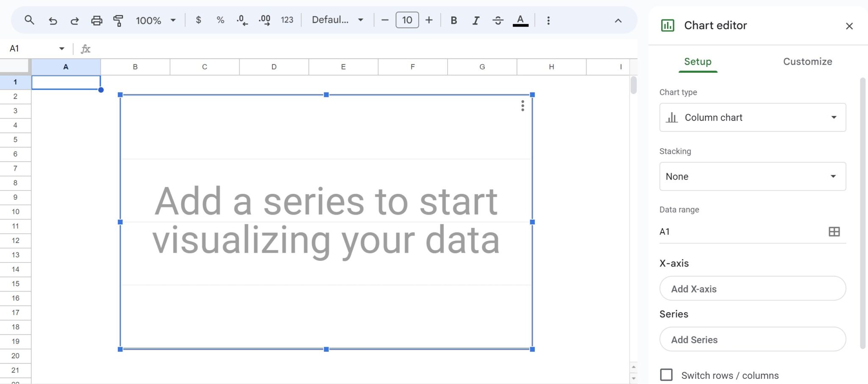868x384 pixels.
Task: Print the spreadsheet
Action: [97, 20]
